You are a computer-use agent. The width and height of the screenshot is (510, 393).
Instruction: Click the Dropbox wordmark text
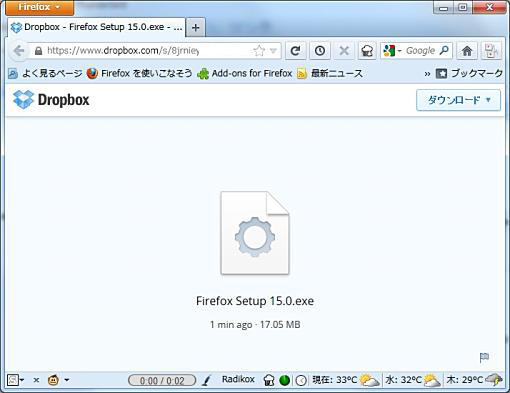coord(63,100)
